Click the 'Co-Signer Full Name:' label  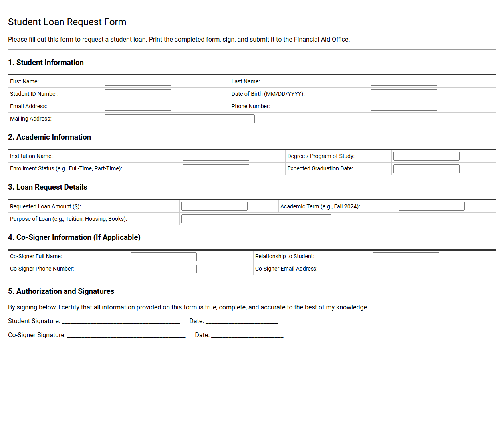coord(36,256)
